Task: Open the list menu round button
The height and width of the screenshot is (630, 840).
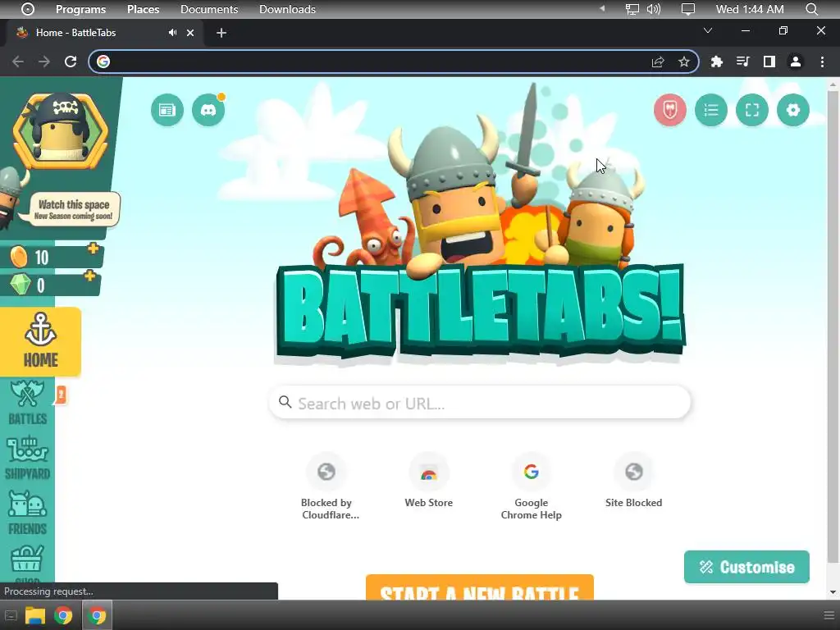Action: [711, 111]
